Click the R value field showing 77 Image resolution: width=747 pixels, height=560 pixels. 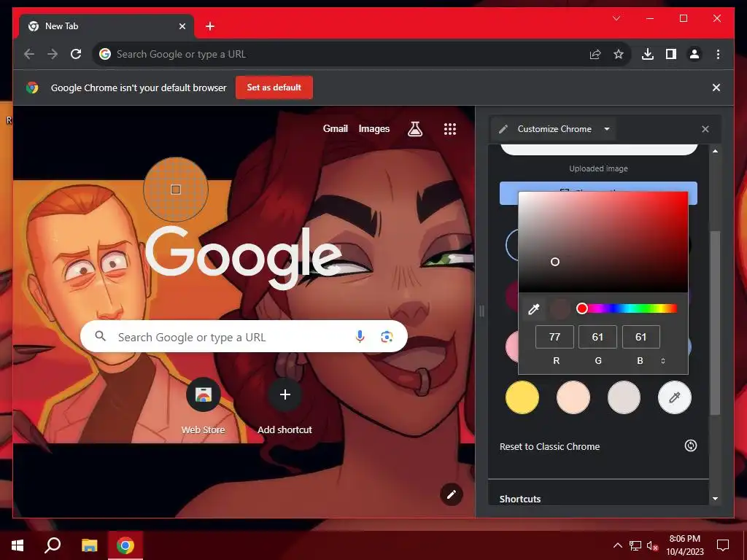pos(554,337)
